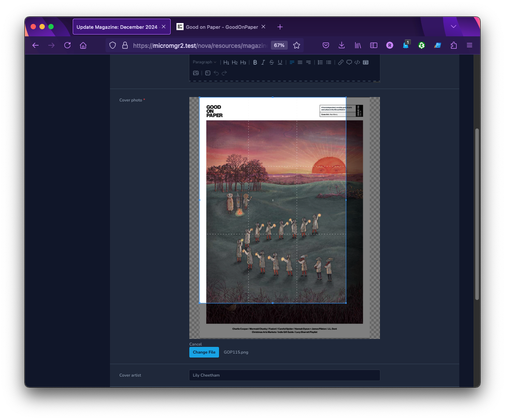Insert a link using the link icon
Viewport: 505px width, 420px height.
[341, 62]
